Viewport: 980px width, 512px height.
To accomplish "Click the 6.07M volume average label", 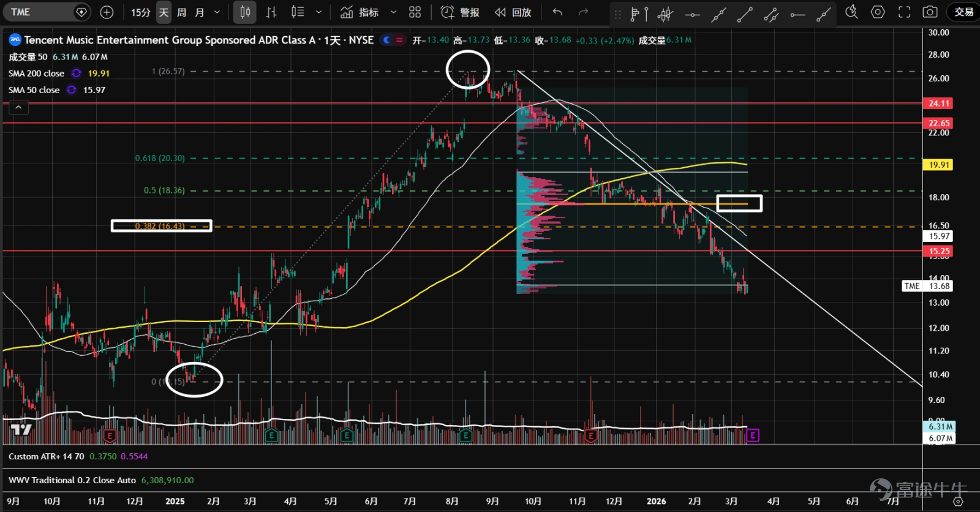I will pos(940,438).
